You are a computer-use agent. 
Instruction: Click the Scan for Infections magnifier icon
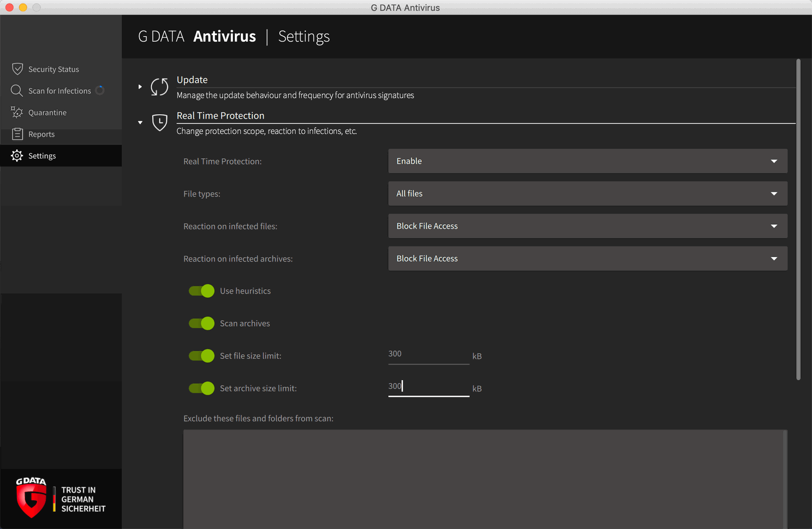pos(17,90)
